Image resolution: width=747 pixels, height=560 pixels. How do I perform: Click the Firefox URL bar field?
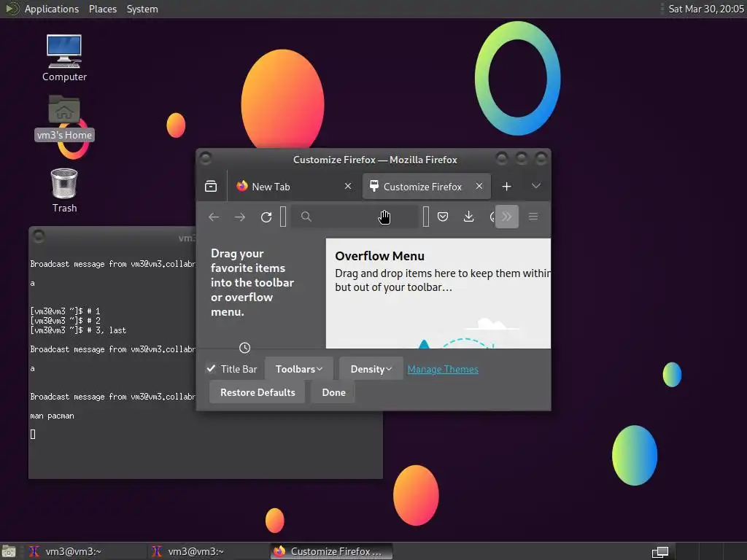(x=355, y=217)
